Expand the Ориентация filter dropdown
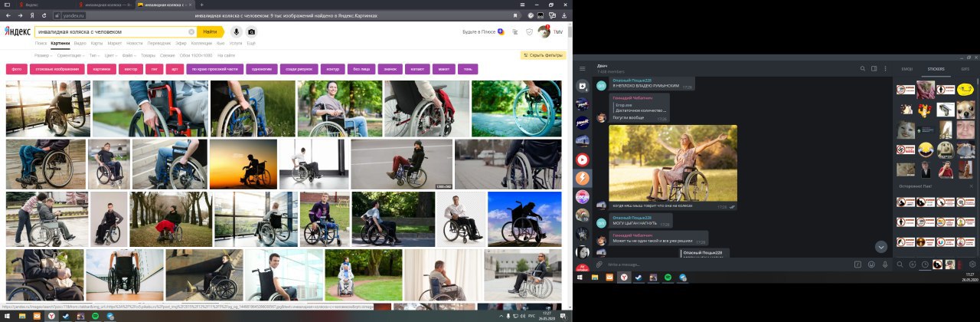The height and width of the screenshot is (322, 980). coord(72,55)
